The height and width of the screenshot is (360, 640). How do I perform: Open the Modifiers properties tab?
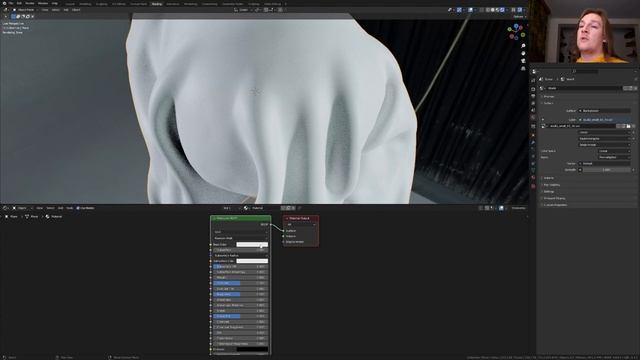click(533, 142)
